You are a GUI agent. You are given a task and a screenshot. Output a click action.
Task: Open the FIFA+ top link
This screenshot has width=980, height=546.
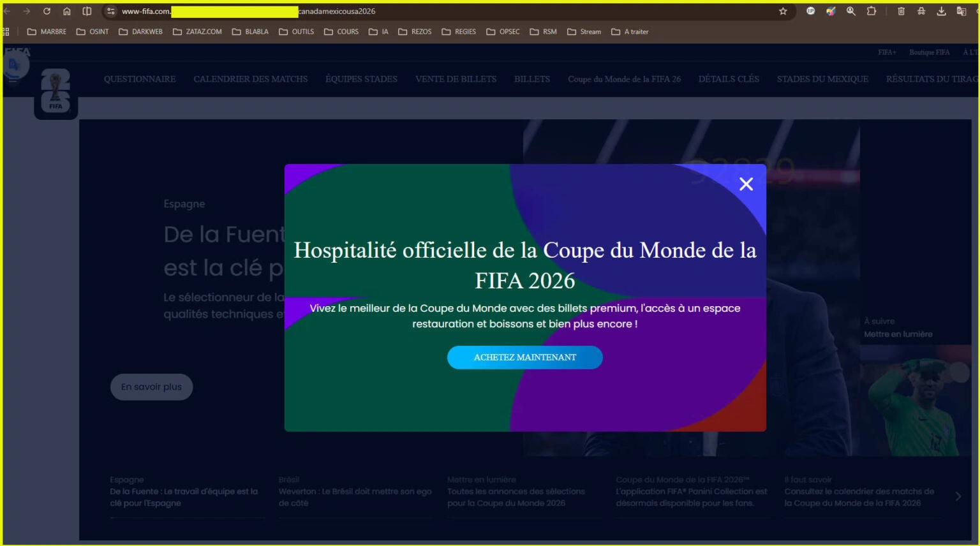coord(887,52)
